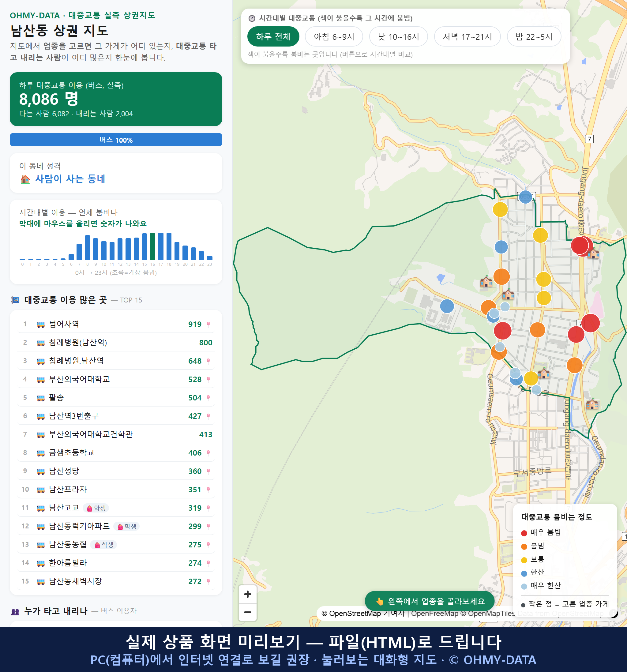Click the people icon beside 누가 타고 내리나

[15, 611]
